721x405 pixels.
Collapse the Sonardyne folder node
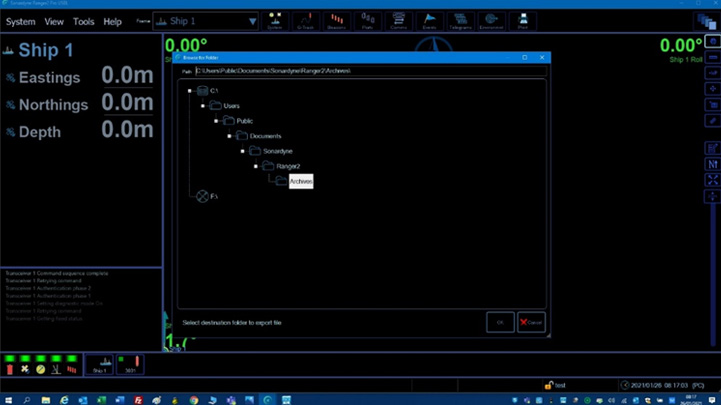[242, 151]
